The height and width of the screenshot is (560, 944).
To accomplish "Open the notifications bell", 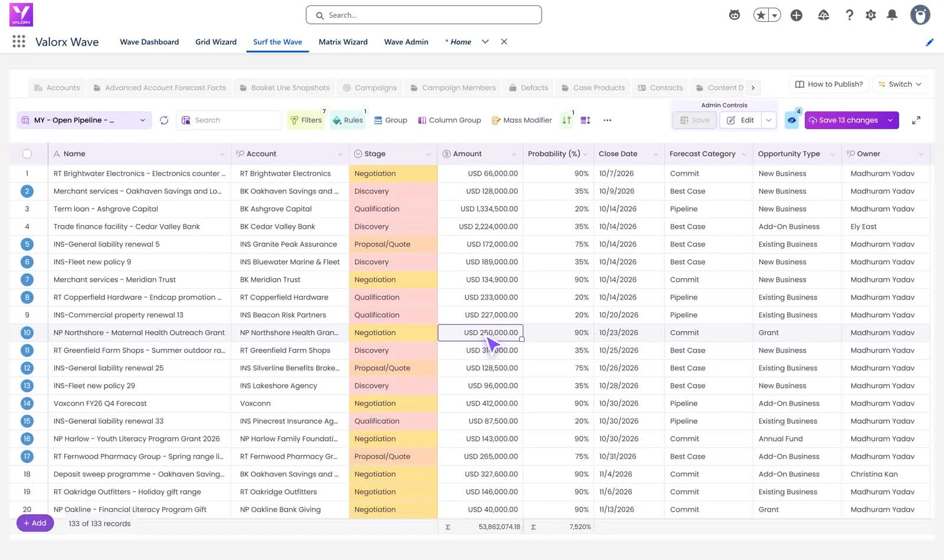I will pos(892,15).
